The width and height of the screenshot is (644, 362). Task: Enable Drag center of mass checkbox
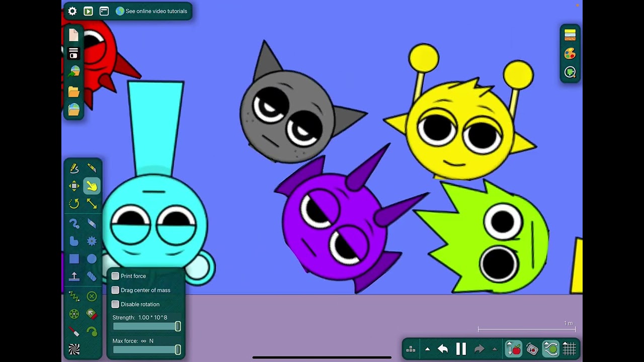[115, 290]
